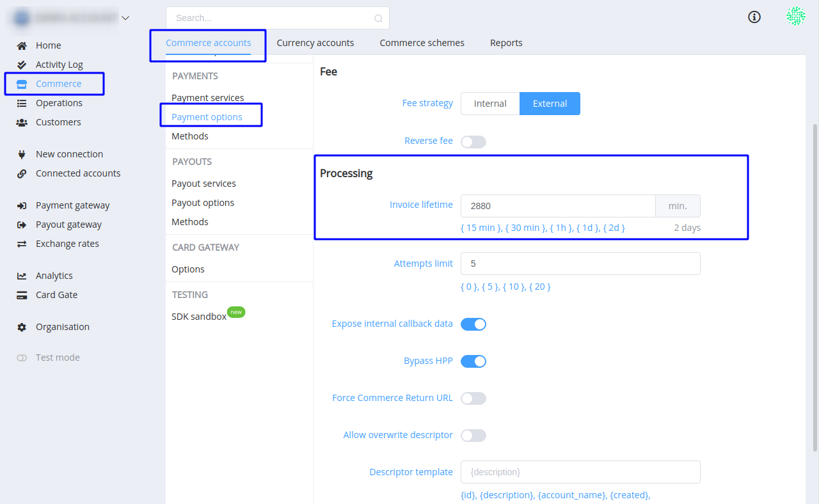Image resolution: width=819 pixels, height=504 pixels.
Task: Expand the account switcher chevron
Action: tap(125, 18)
